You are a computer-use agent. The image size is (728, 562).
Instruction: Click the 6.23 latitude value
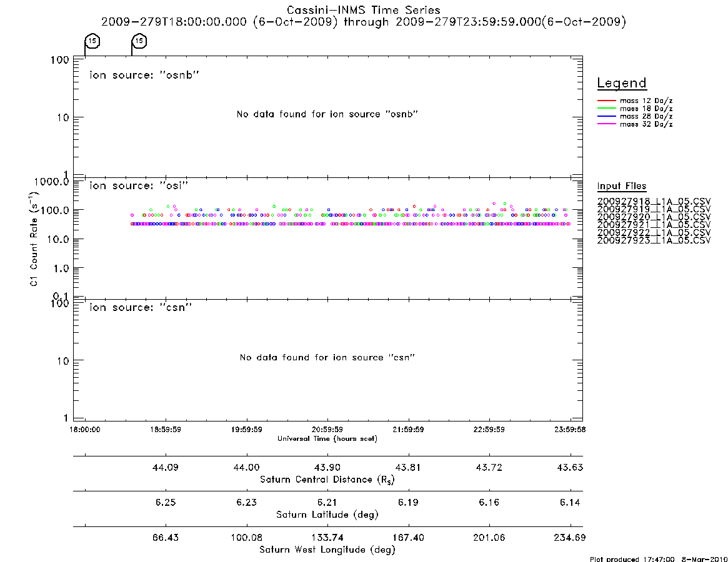click(247, 503)
